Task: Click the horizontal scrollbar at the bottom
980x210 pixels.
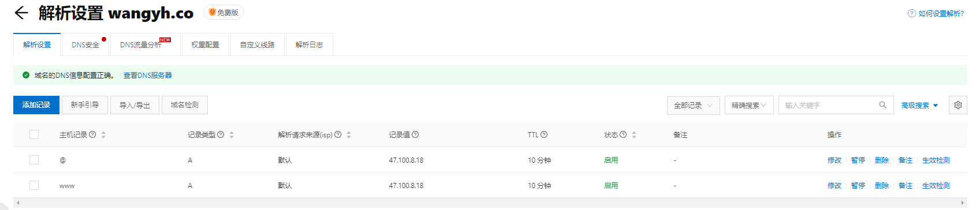Action: 491,202
